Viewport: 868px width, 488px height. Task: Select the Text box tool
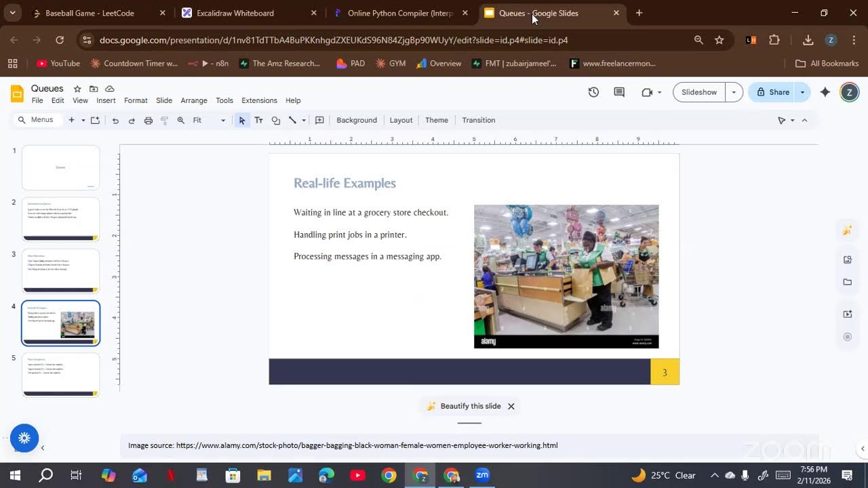coord(258,121)
